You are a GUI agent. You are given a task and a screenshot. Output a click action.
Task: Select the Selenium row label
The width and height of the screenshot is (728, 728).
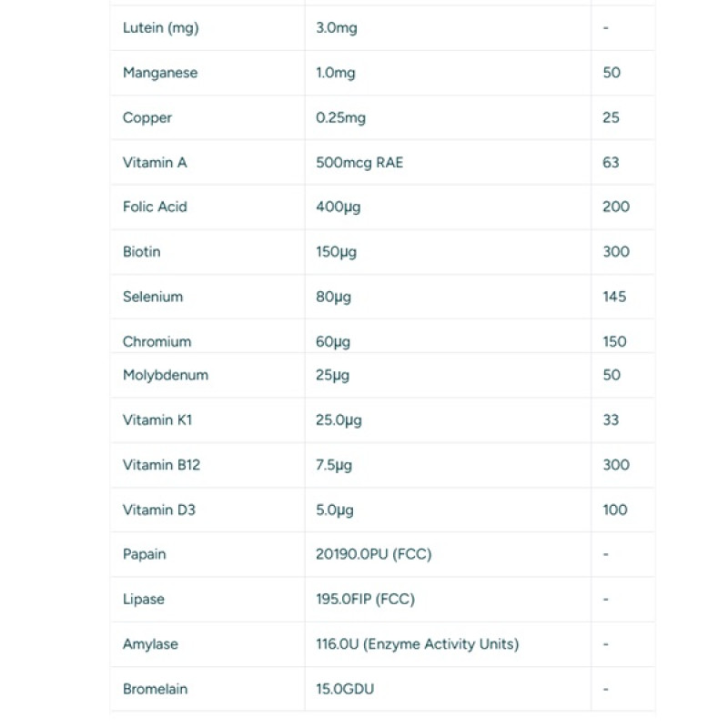(x=153, y=297)
